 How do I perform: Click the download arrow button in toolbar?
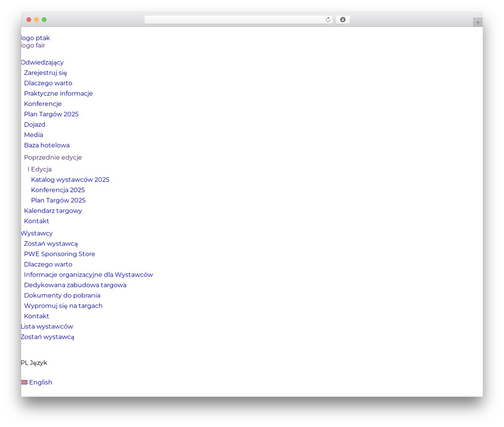tap(343, 20)
